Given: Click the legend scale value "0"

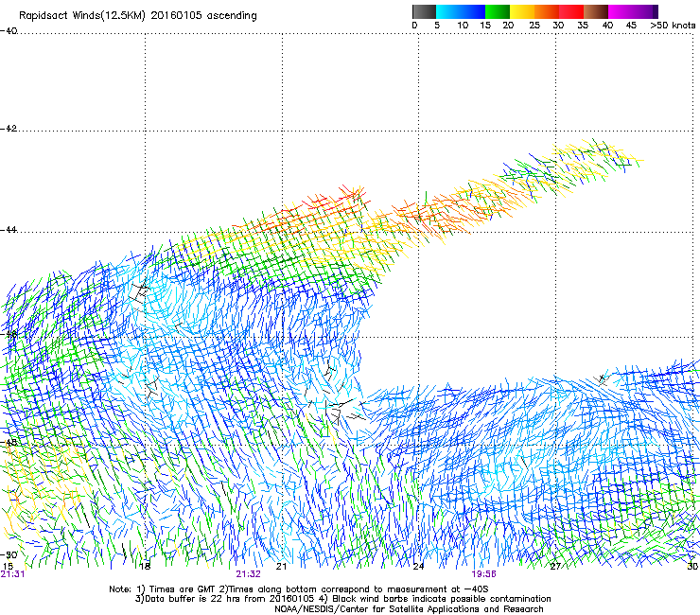Looking at the screenshot, I should click(x=414, y=26).
